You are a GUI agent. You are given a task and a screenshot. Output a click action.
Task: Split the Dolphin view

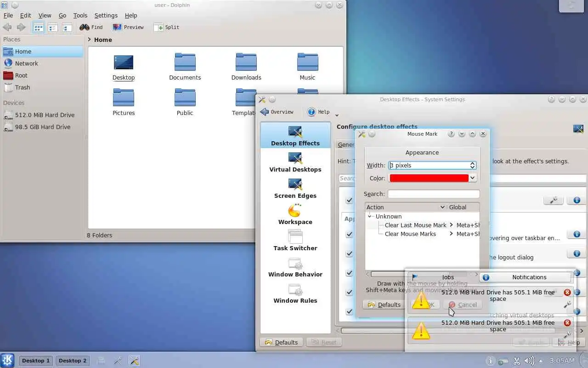[167, 28]
